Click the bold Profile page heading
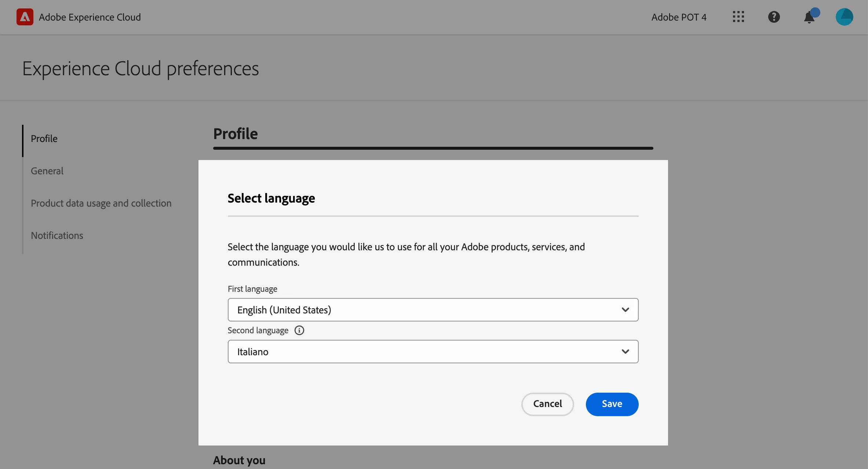Image resolution: width=868 pixels, height=469 pixels. [236, 134]
